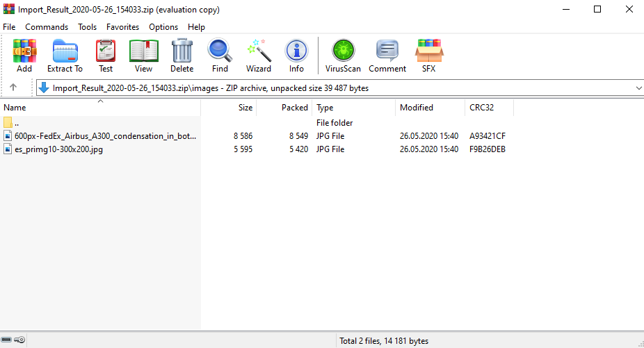Select the parent folder ".." entry
Screen dimensions: 644x348
[17, 123]
